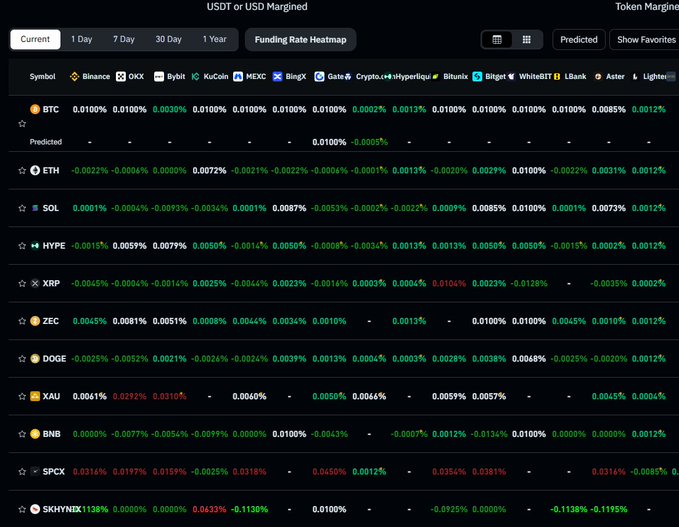Screen dimensions: 679x527
Task: Click the ZEC coin icon
Action: [x=35, y=321]
